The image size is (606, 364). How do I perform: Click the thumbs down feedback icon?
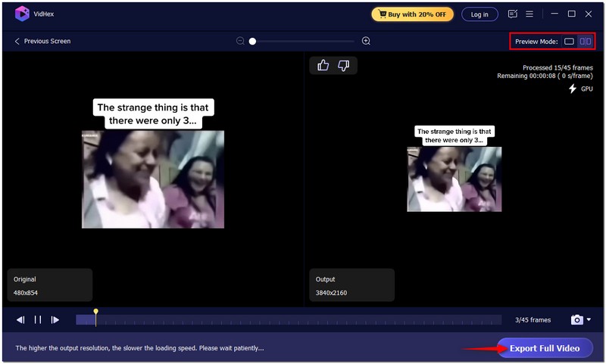tap(344, 66)
